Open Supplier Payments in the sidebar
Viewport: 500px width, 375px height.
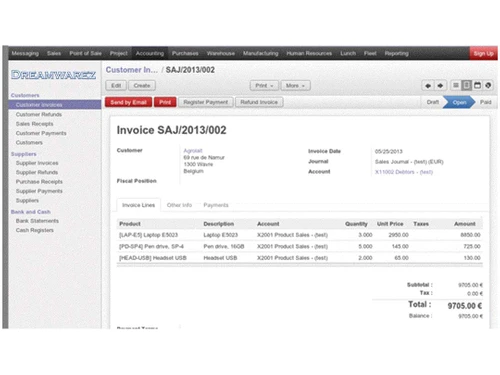coord(39,191)
